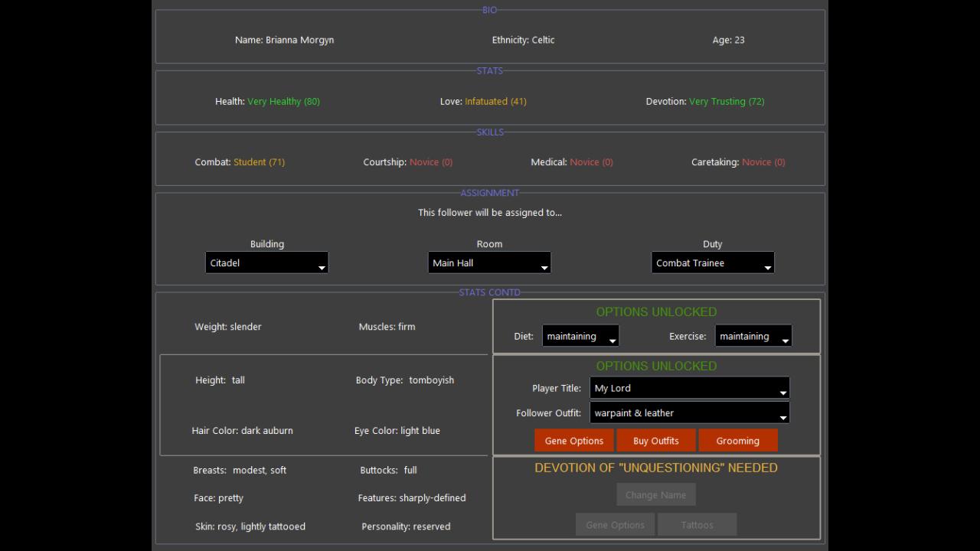Open the Room dropdown showing Main Hall
The image size is (980, 551).
pos(489,262)
